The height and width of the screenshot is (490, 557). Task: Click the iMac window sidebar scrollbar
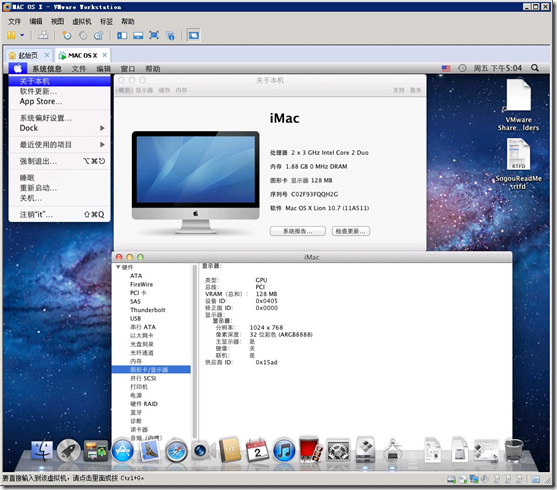(194, 351)
